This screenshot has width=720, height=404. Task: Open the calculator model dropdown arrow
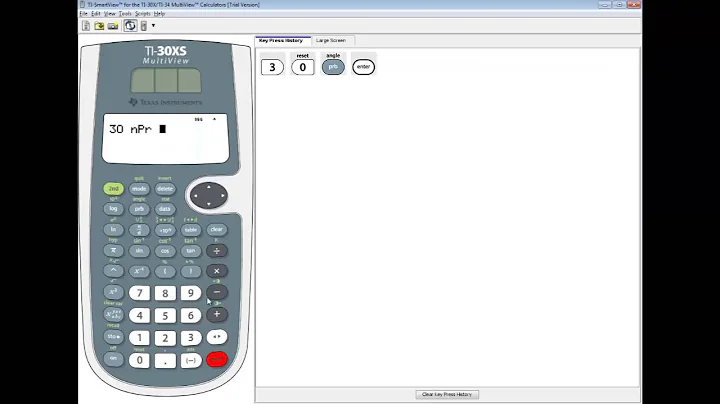[153, 26]
